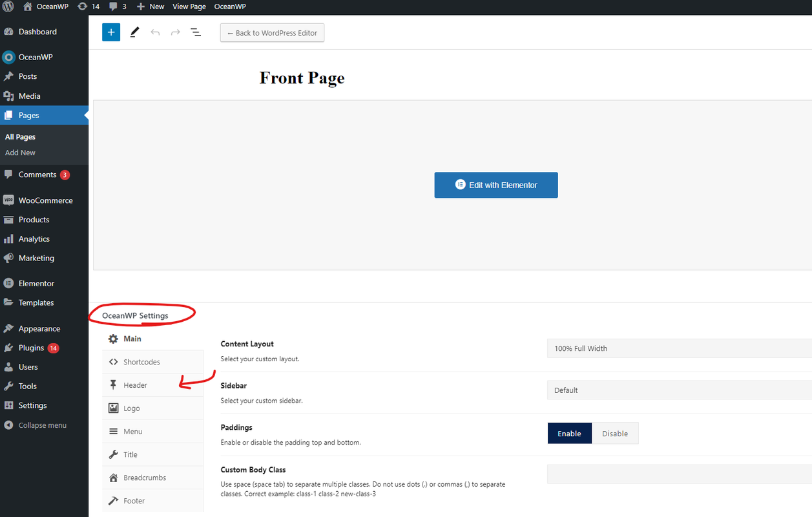Select Footer settings tab
812x517 pixels.
click(153, 501)
